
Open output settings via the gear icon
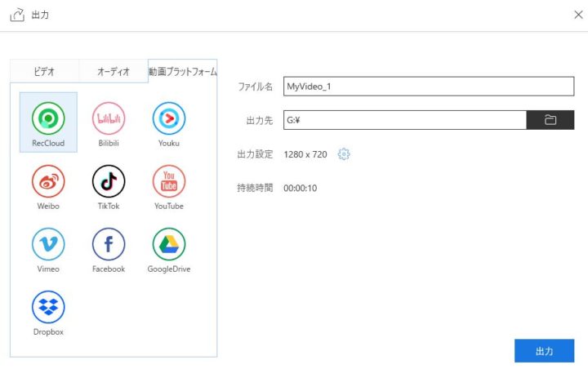click(344, 154)
